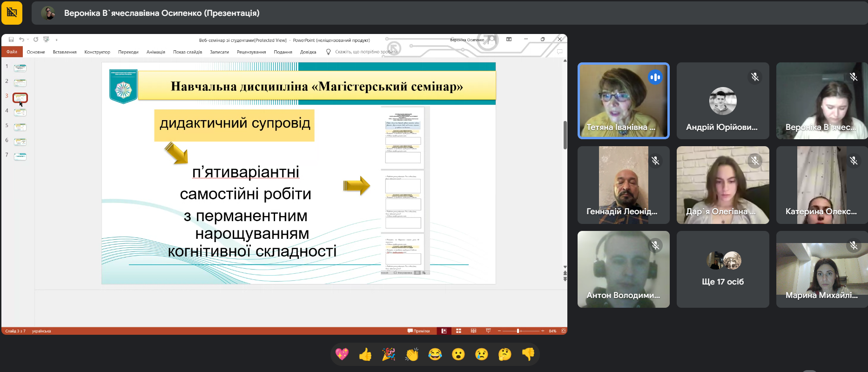Toggle the Примітки notes pane

419,331
